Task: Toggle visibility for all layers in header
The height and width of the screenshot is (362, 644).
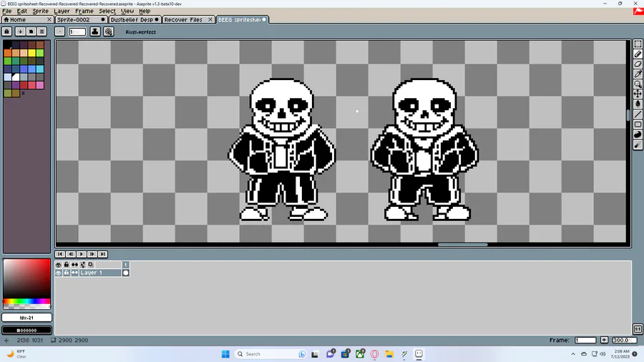Action: pos(59,265)
